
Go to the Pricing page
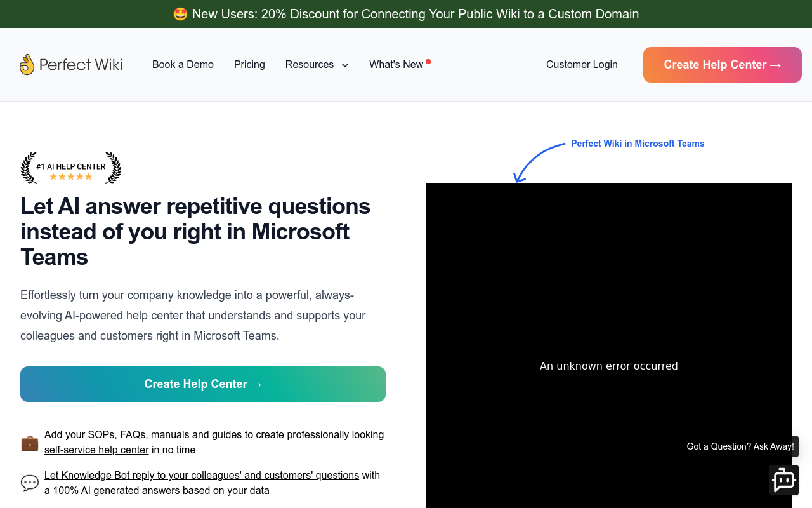249,64
